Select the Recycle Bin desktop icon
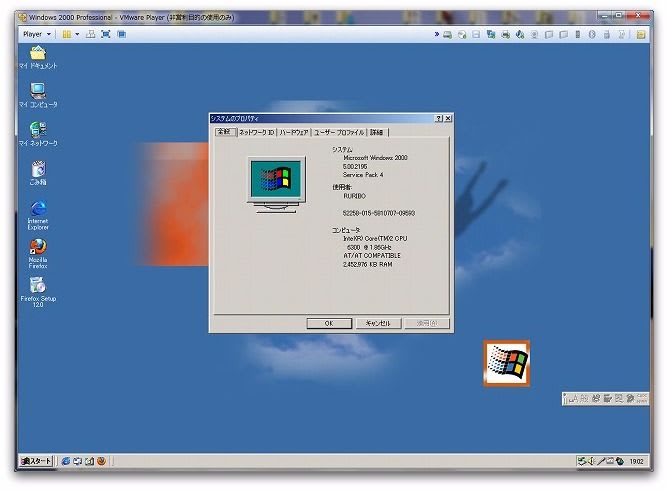This screenshot has height=490, width=668. pos(38,173)
